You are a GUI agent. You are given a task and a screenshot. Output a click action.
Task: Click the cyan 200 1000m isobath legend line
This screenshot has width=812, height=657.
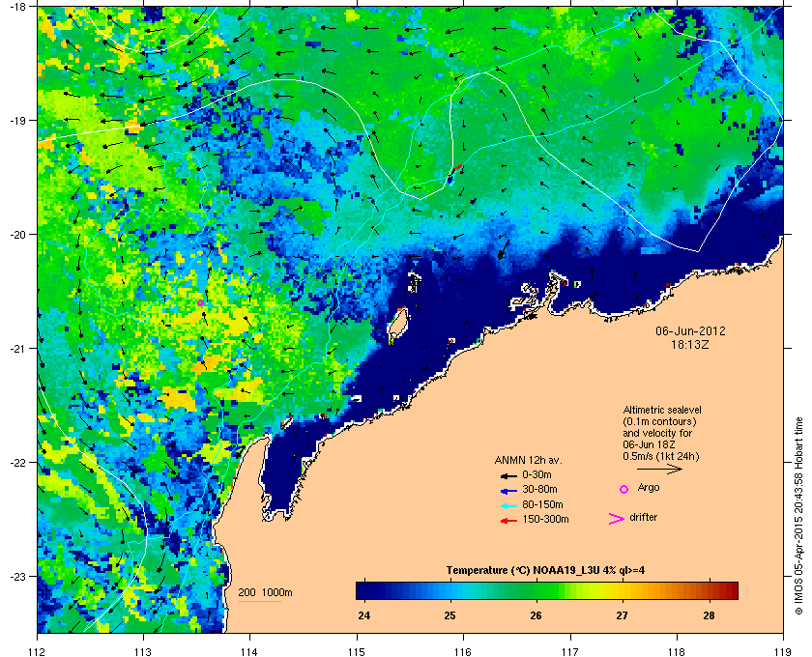click(x=260, y=602)
